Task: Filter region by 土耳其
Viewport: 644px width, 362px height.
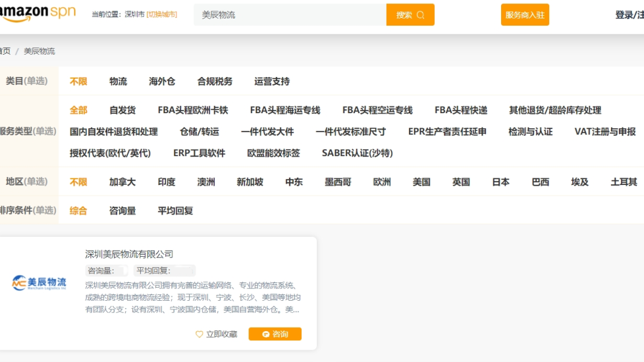Action: [x=624, y=182]
